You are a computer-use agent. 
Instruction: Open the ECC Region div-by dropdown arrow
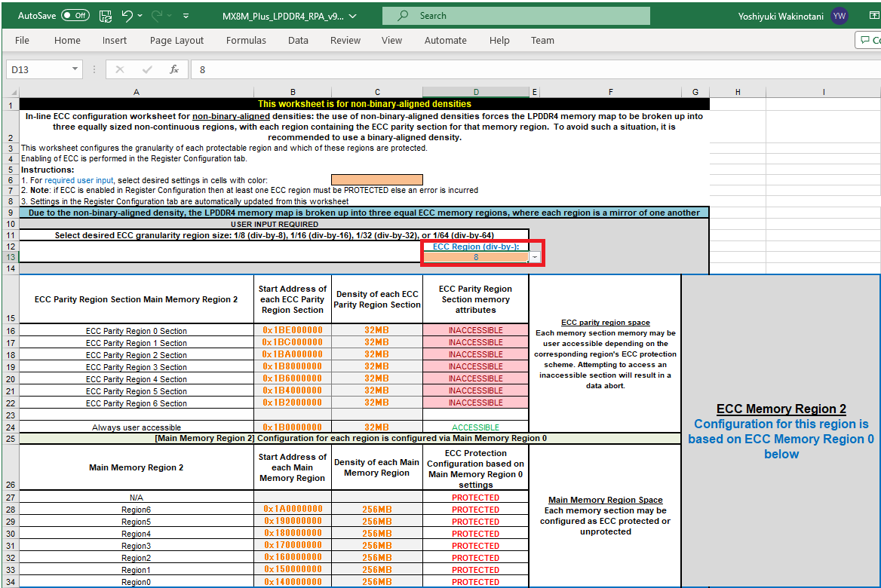(x=535, y=257)
